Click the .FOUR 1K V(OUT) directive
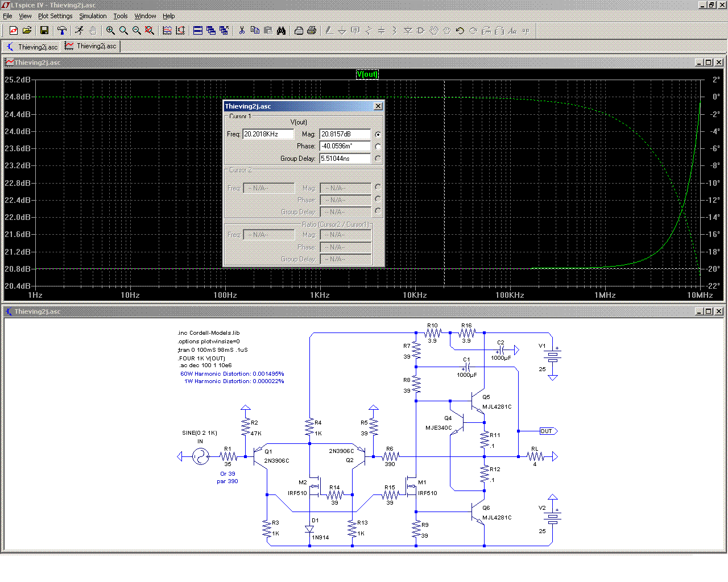 coord(201,359)
